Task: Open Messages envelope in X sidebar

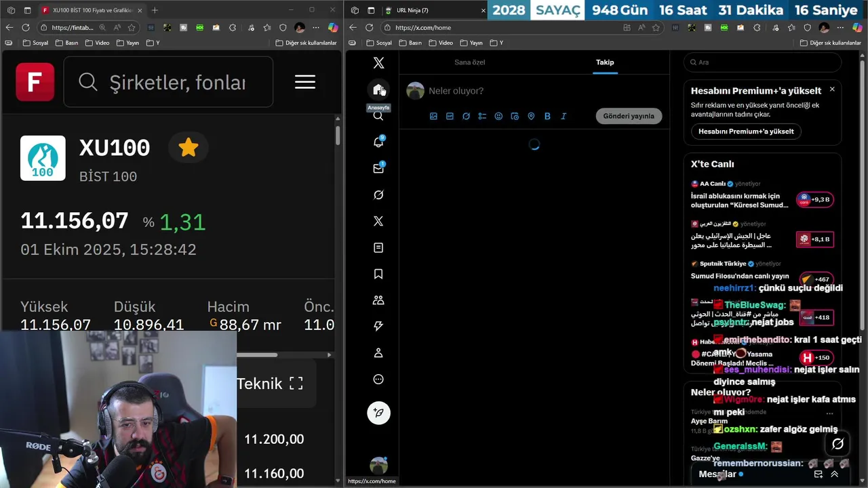Action: coord(378,168)
